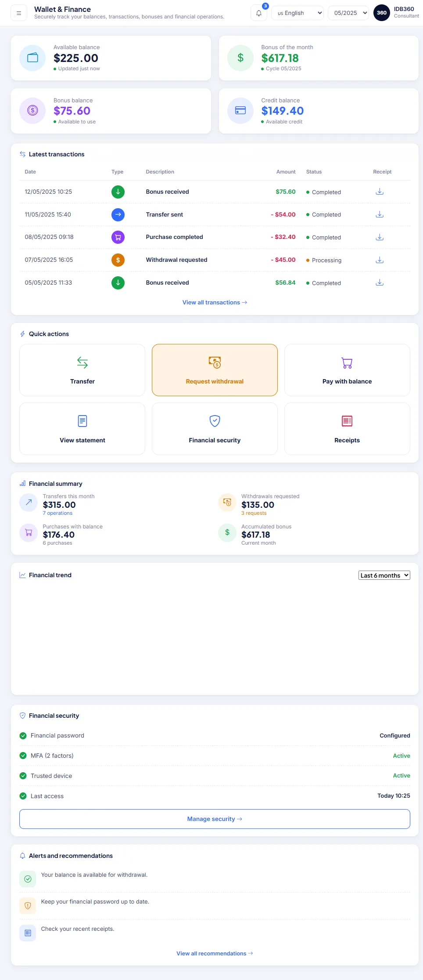Click the MFA (2 factors) row
Viewport: 423px width, 980px height.
click(215, 756)
